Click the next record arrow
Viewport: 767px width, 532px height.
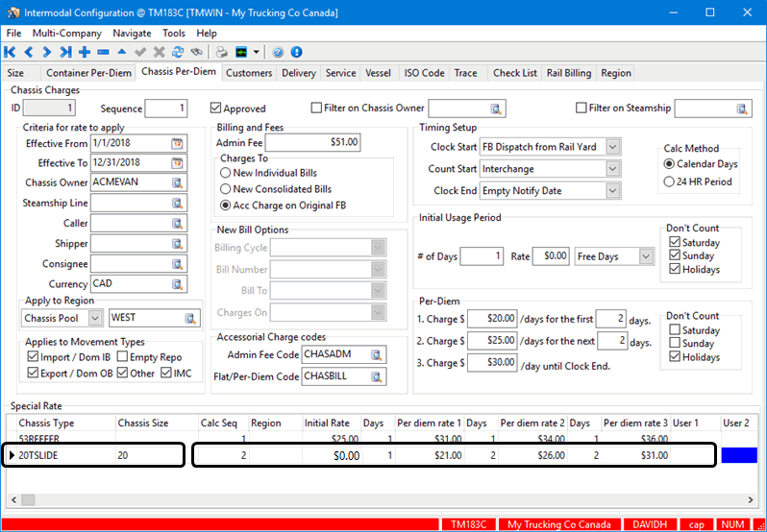[x=47, y=52]
